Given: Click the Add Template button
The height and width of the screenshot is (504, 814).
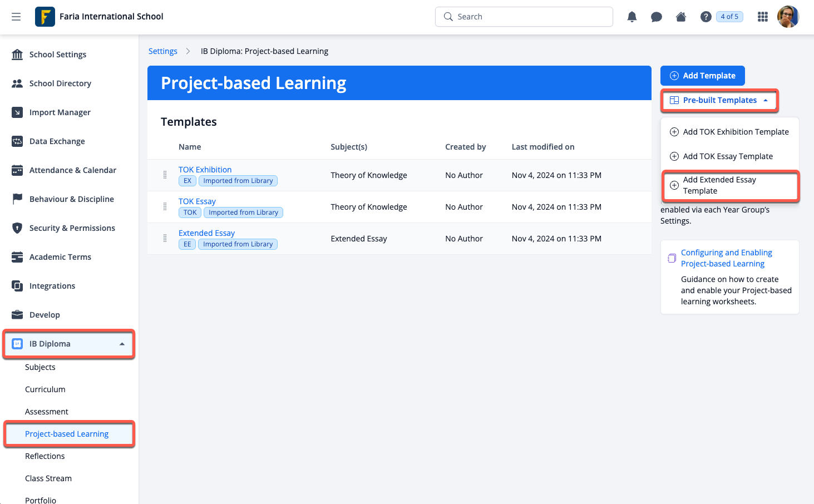Looking at the screenshot, I should pos(702,76).
